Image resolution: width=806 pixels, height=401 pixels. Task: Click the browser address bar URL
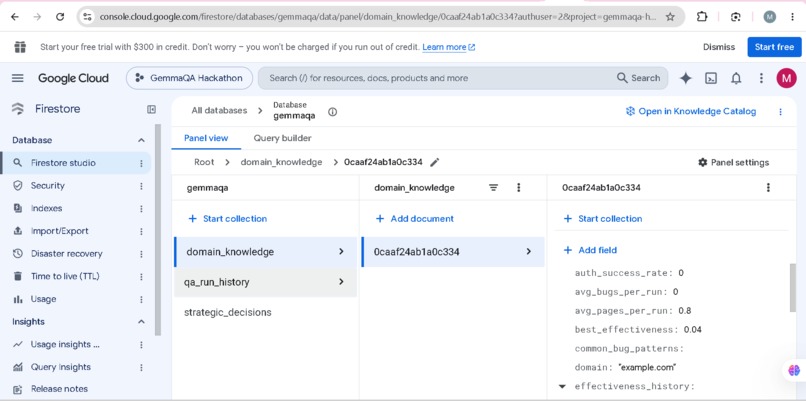tap(377, 17)
